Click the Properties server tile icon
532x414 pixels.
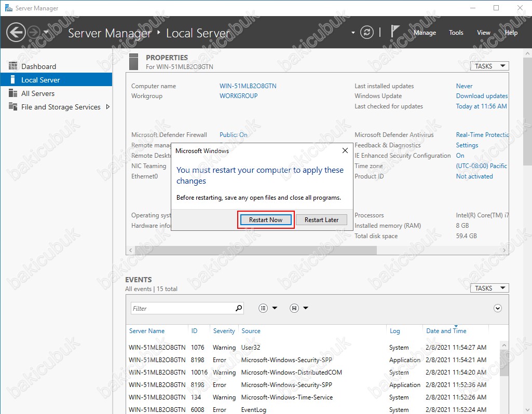134,62
